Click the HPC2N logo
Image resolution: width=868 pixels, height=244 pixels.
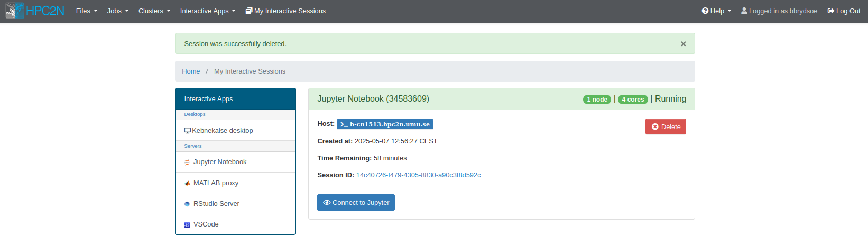(x=35, y=11)
